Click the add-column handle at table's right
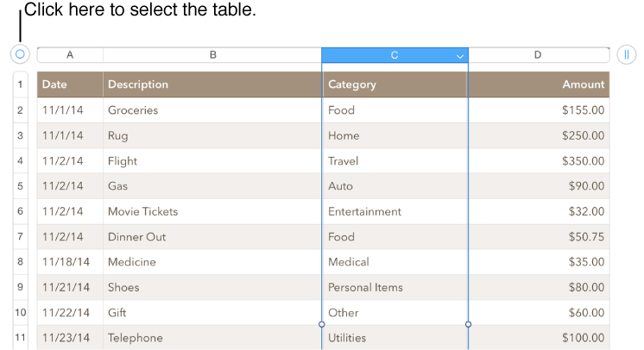Image resolution: width=644 pixels, height=350 pixels. tap(627, 55)
